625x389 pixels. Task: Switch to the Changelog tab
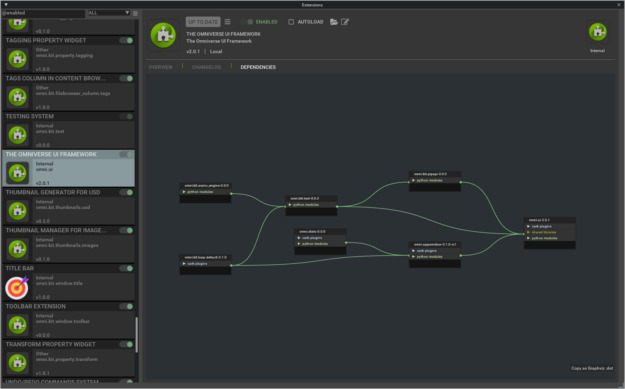tap(206, 67)
